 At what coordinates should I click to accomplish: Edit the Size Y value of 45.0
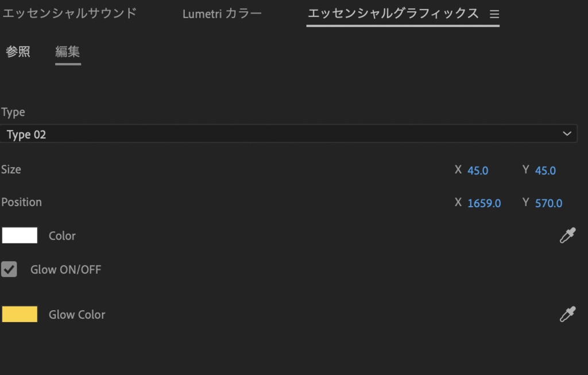tap(546, 170)
